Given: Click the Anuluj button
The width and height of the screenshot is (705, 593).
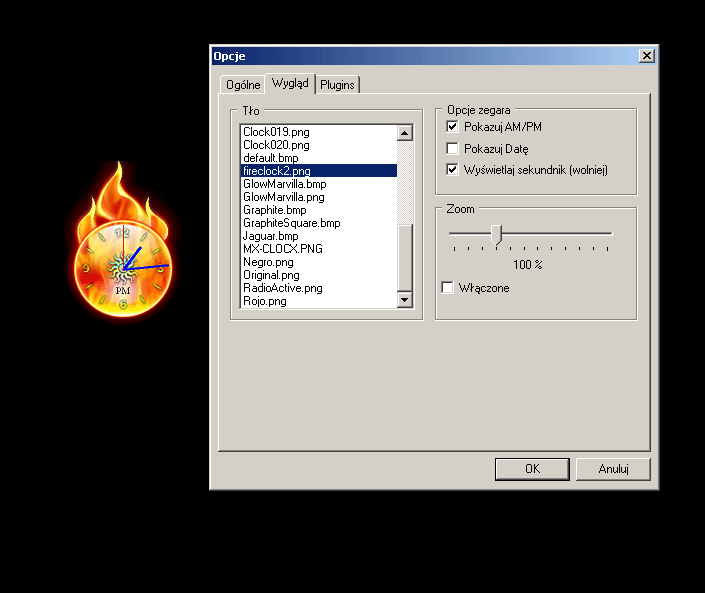Looking at the screenshot, I should click(x=612, y=469).
